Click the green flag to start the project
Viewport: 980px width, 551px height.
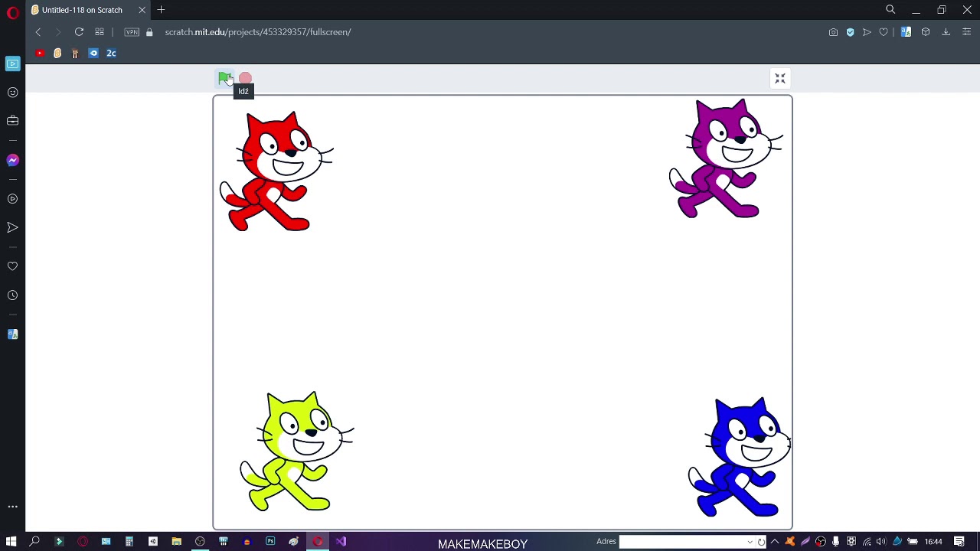tap(224, 78)
